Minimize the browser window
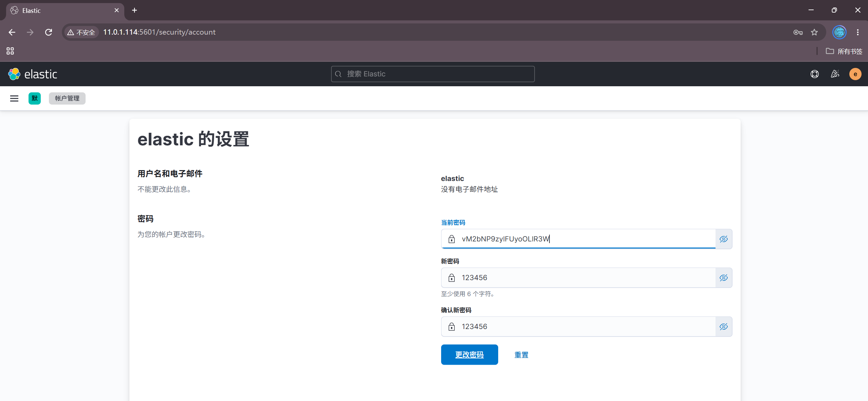868x401 pixels. click(811, 10)
